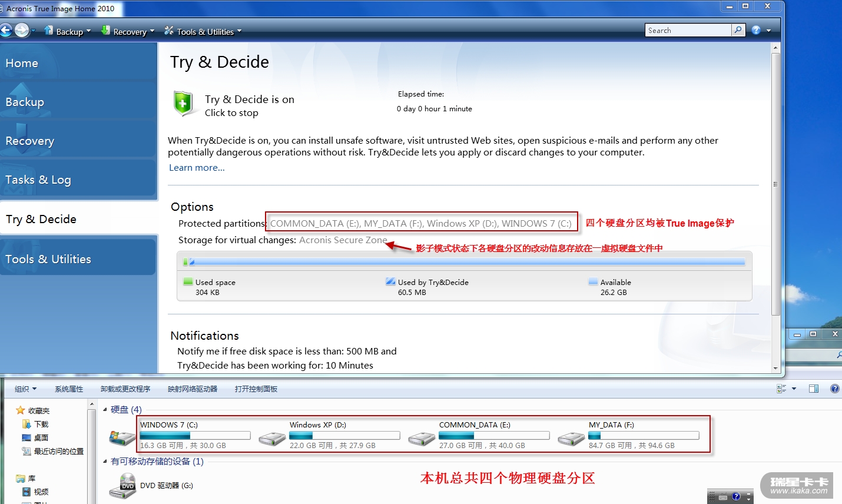The width and height of the screenshot is (842, 504).
Task: Click the help icon on the language bar
Action: [736, 496]
